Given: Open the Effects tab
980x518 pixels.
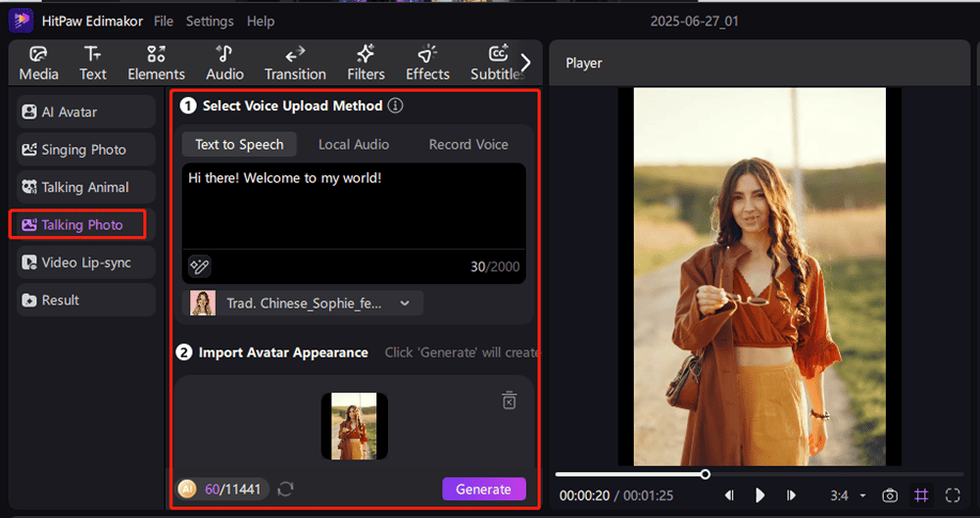Looking at the screenshot, I should click(x=427, y=64).
